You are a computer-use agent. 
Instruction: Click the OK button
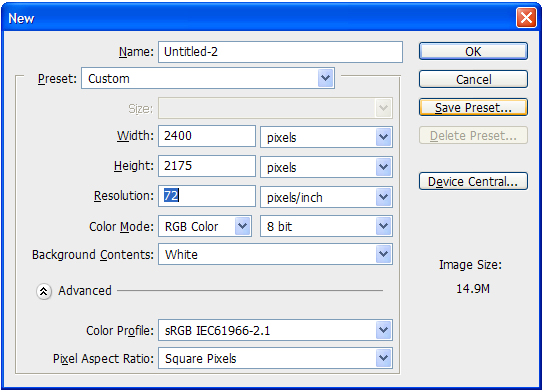click(x=473, y=51)
